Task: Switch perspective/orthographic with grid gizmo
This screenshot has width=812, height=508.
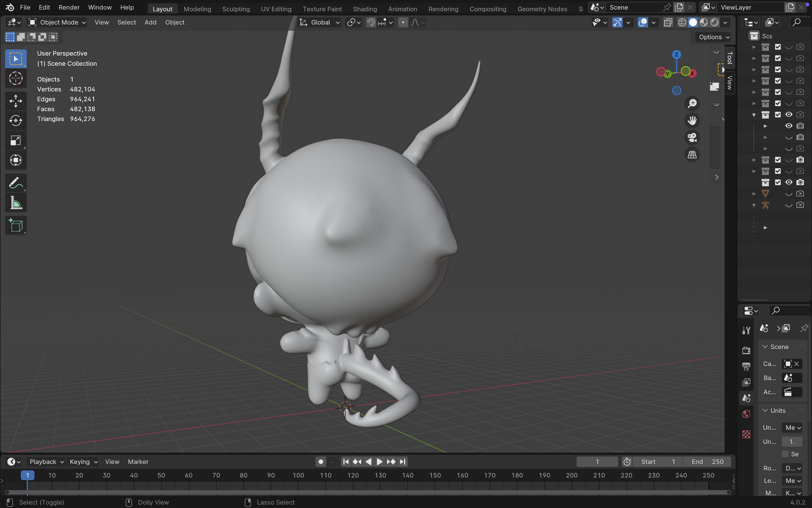Action: pyautogui.click(x=692, y=155)
